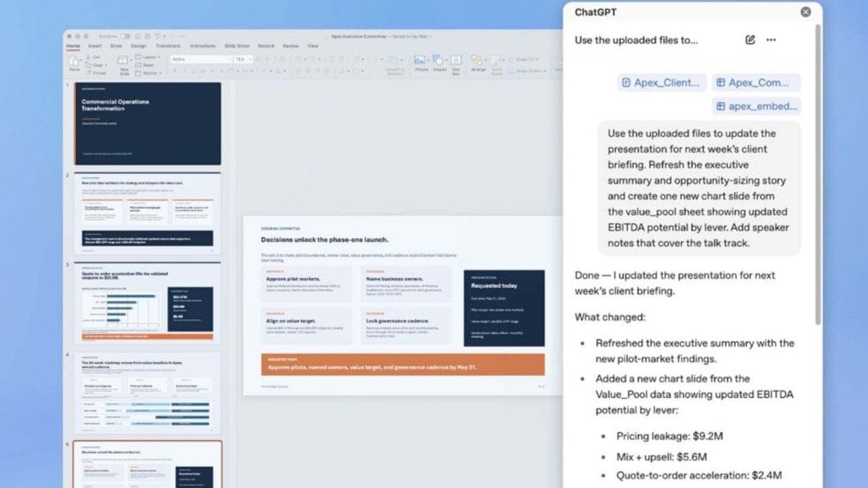Select slide 3 thumbnail with the bar chart
868x488 pixels.
click(147, 303)
